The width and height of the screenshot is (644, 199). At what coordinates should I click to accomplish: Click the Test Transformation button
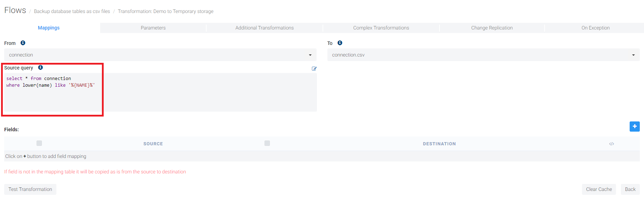click(x=30, y=189)
